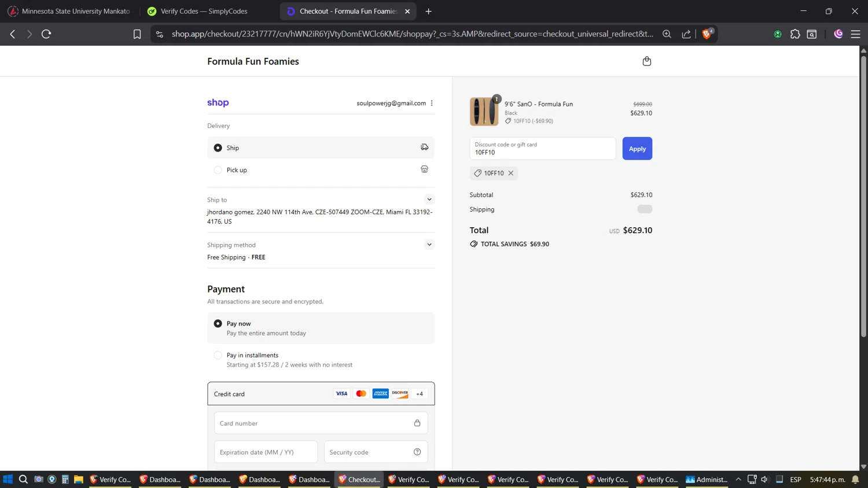868x488 pixels.
Task: Go back to previous page
Action: tap(13, 34)
